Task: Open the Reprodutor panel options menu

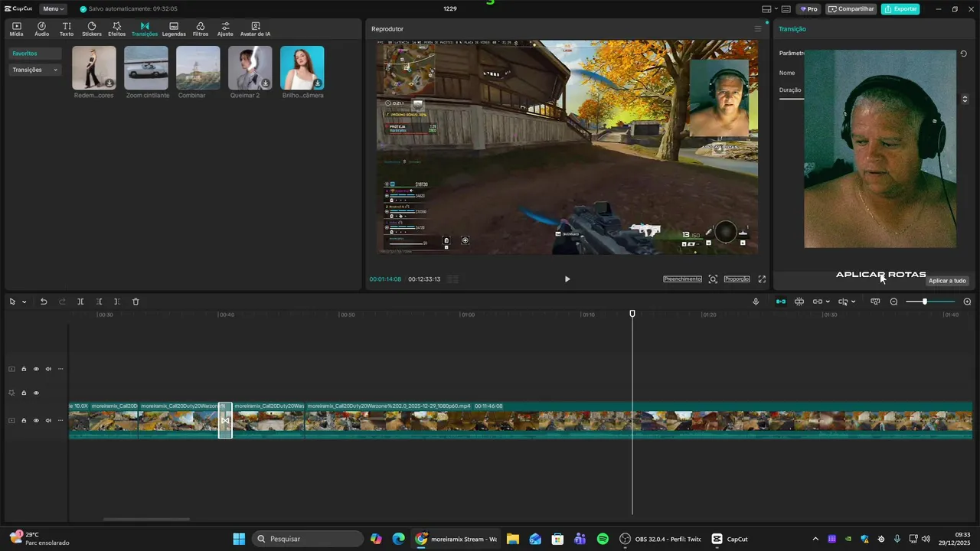Action: [x=758, y=29]
